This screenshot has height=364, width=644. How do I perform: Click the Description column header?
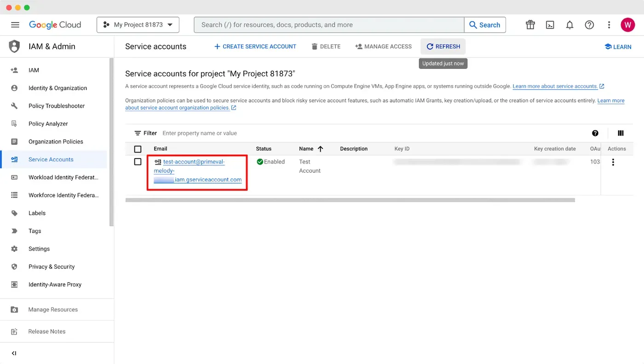coord(354,149)
